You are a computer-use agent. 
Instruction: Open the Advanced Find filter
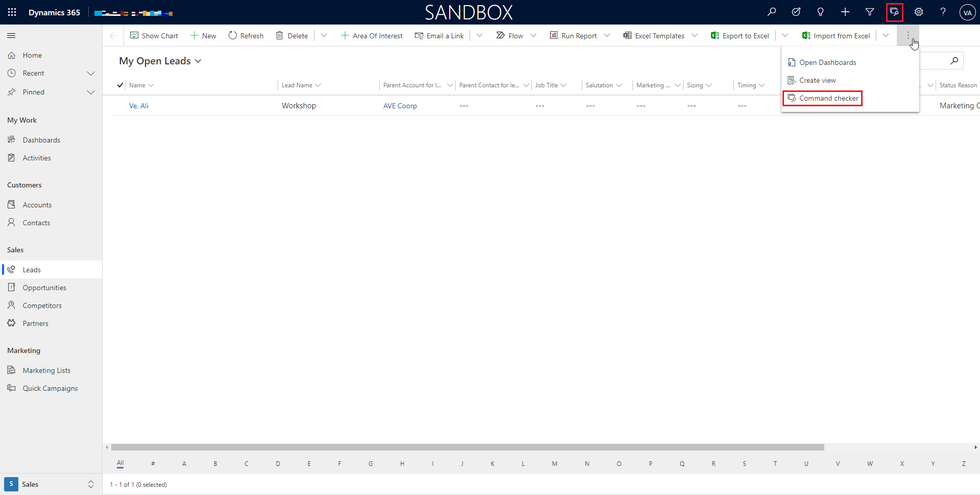[x=870, y=12]
